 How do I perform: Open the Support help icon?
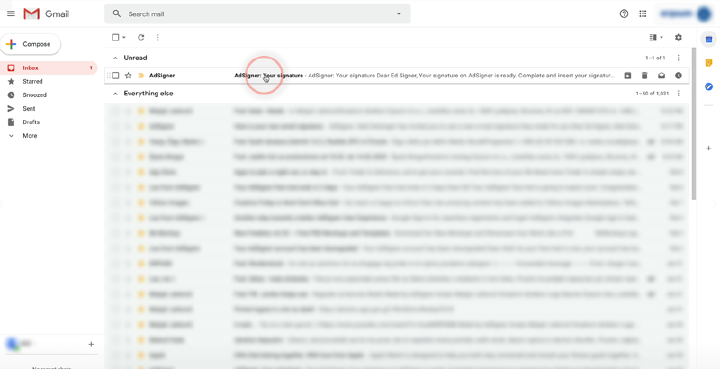tap(624, 14)
